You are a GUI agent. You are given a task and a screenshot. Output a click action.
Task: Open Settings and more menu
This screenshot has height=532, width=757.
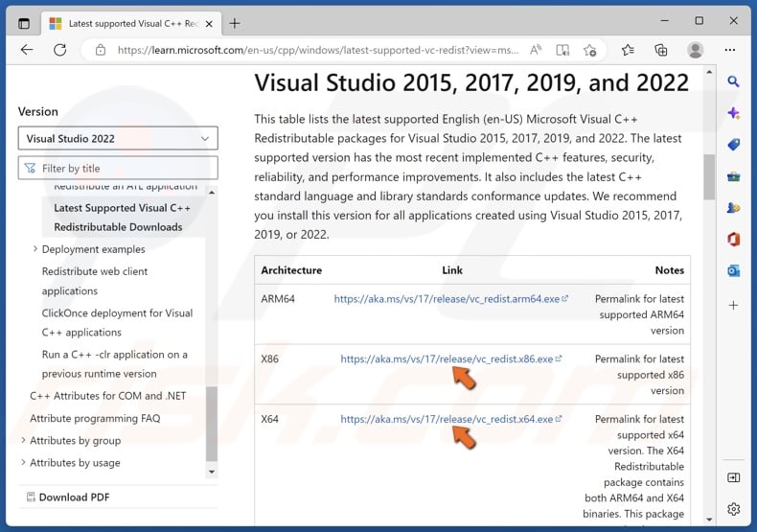730,50
